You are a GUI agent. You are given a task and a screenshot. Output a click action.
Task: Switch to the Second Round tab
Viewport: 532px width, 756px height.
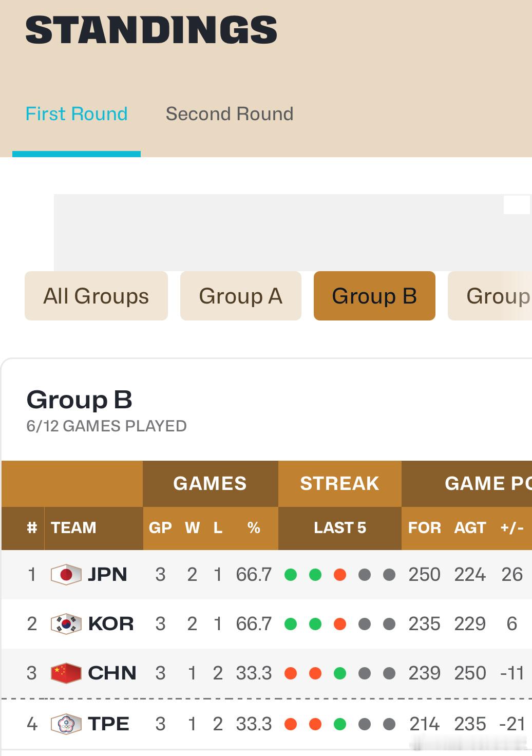point(229,114)
